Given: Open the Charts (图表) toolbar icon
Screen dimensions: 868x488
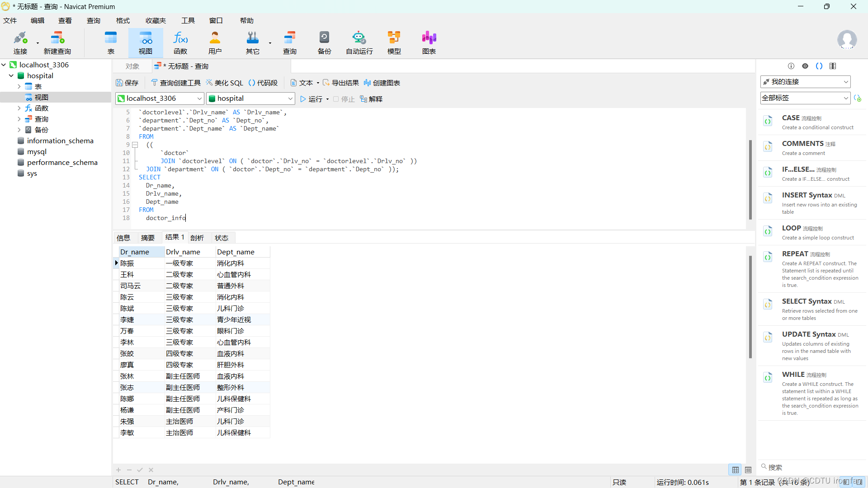Looking at the screenshot, I should tap(429, 43).
